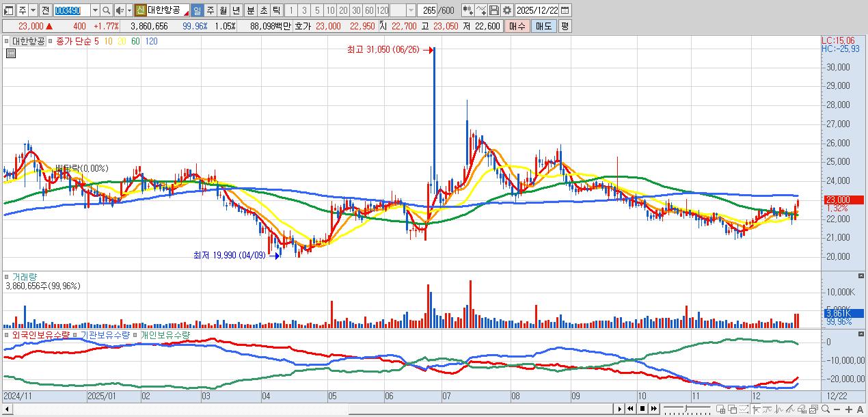Select the 초 second period

263,10
